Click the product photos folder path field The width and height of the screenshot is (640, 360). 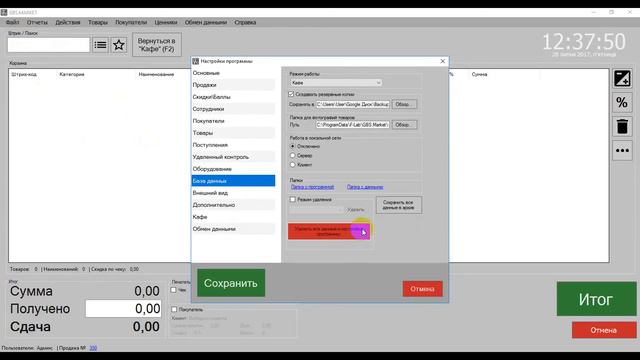[x=353, y=125]
